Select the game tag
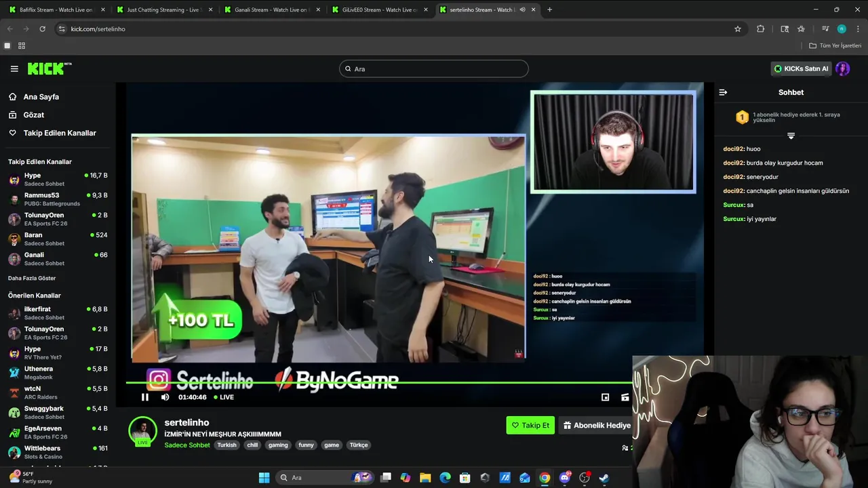The image size is (868, 488). coord(332,445)
